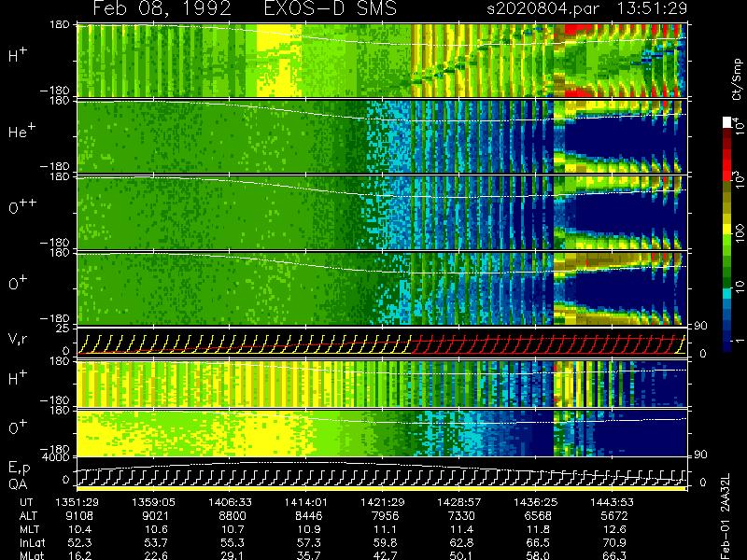Click the "ALT" row label
Image resolution: width=747 pixels, height=560 pixels.
tap(28, 516)
